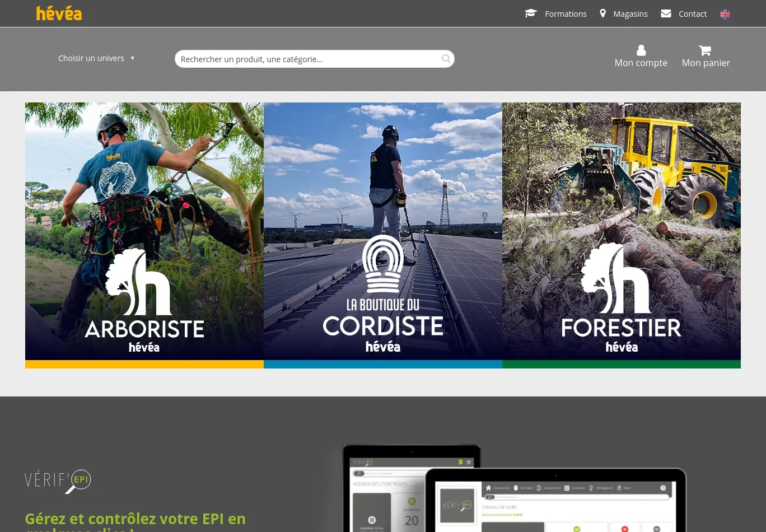Click the envelope Contact icon

click(x=666, y=13)
